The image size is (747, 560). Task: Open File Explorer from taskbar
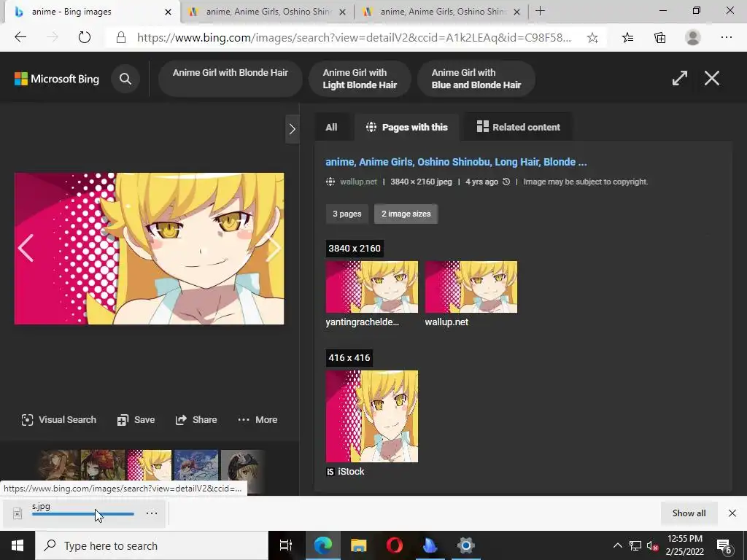pos(358,545)
